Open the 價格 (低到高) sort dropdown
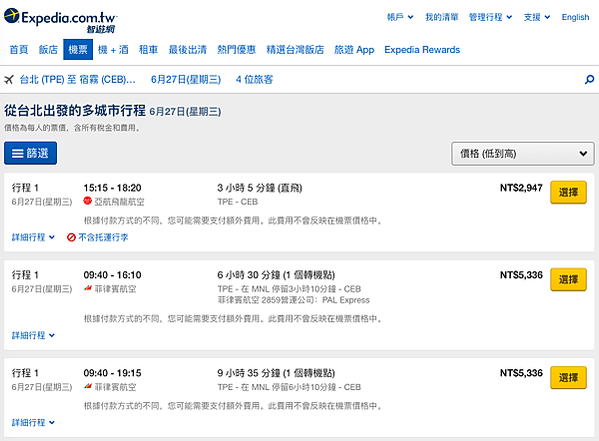 (523, 154)
